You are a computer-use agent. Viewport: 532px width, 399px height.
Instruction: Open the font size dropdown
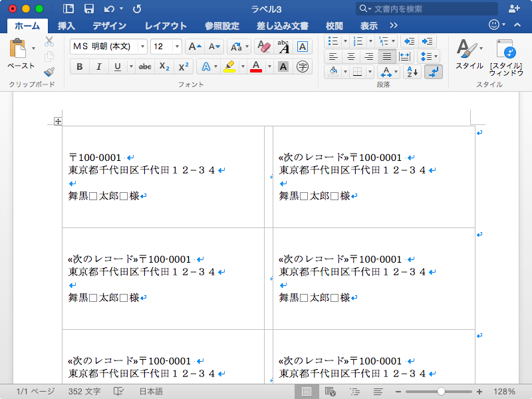point(177,47)
